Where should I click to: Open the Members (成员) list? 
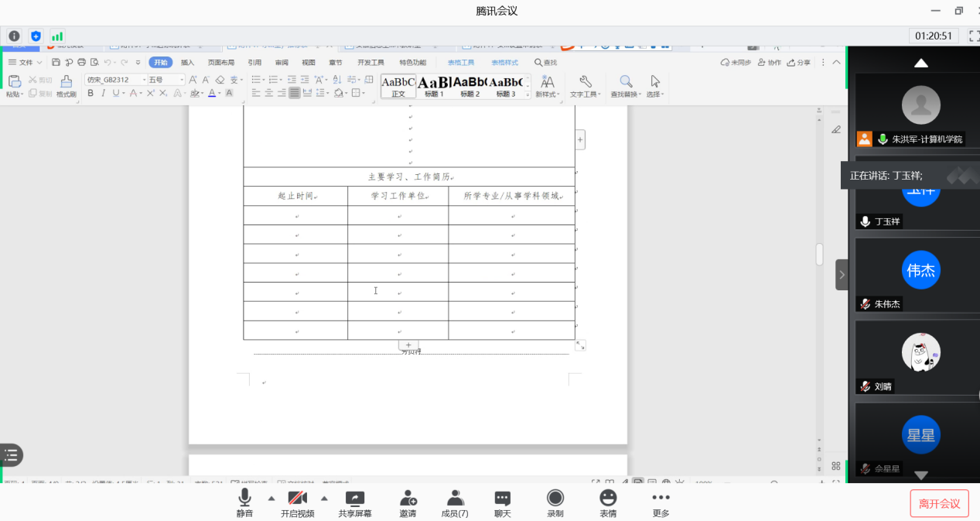pos(454,503)
